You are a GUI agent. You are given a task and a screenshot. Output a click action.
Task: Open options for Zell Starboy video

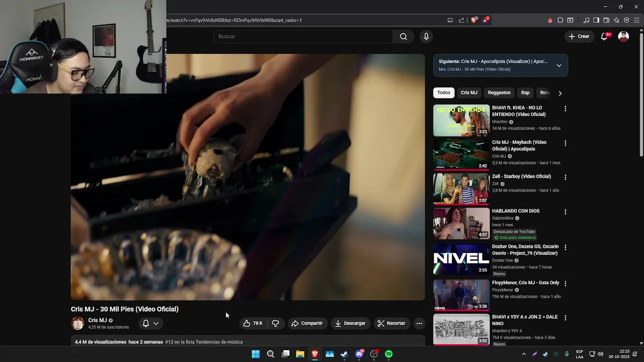(565, 177)
